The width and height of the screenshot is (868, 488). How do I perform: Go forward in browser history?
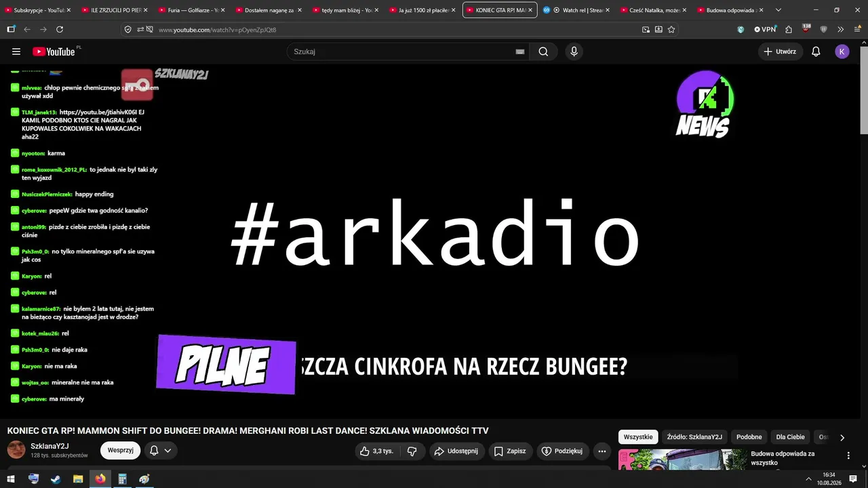(43, 30)
